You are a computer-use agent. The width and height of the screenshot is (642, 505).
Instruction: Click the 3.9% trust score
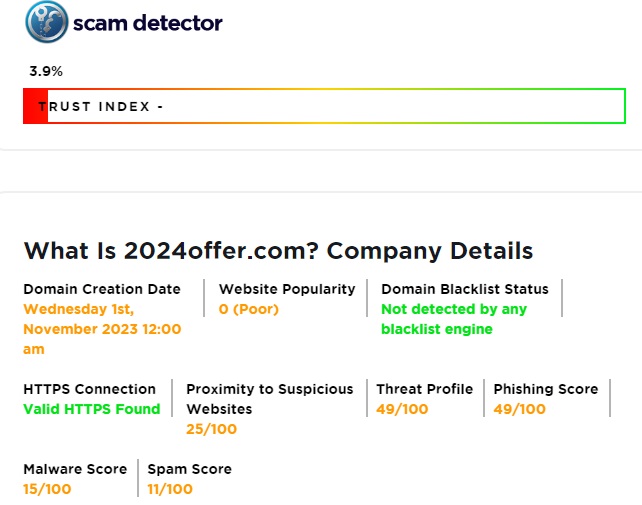[46, 72]
